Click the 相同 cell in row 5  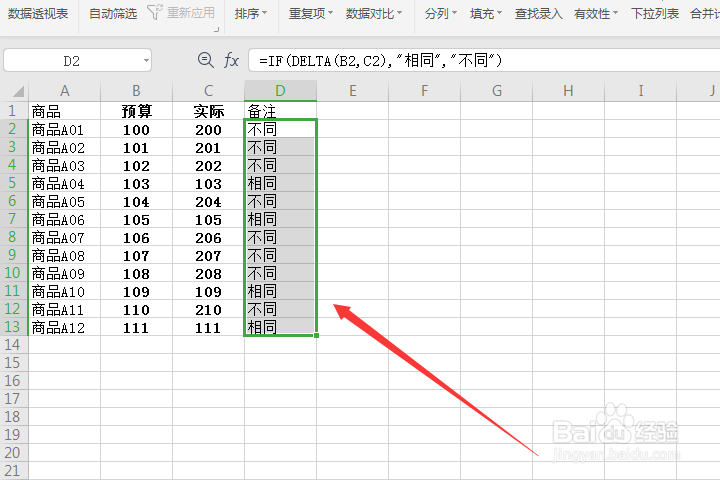(280, 183)
